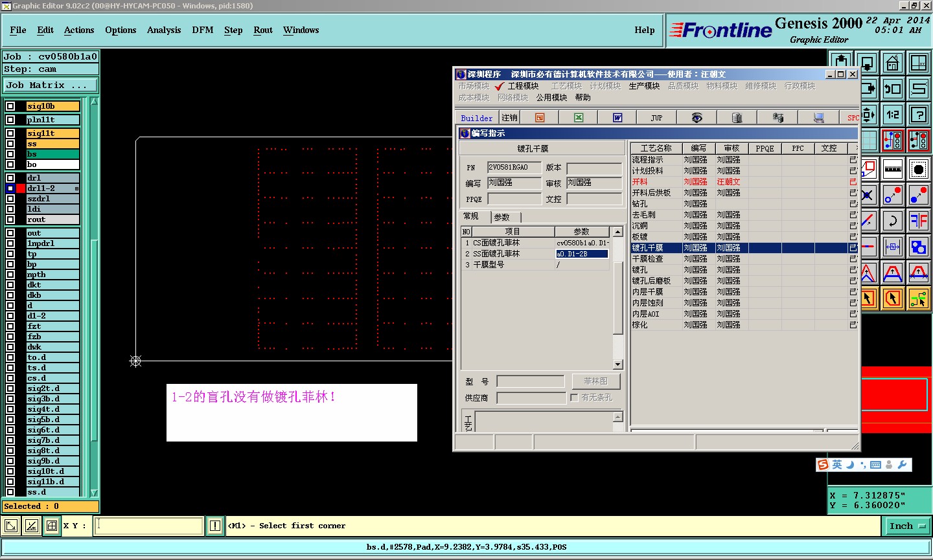Click the green net selection arrow icon
933x560 pixels.
(919, 298)
